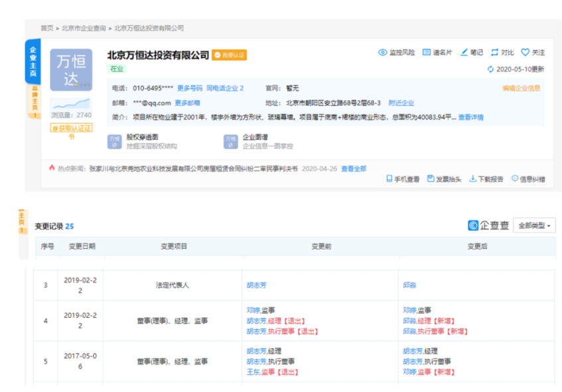Click the 变更项目 column header

point(174,247)
